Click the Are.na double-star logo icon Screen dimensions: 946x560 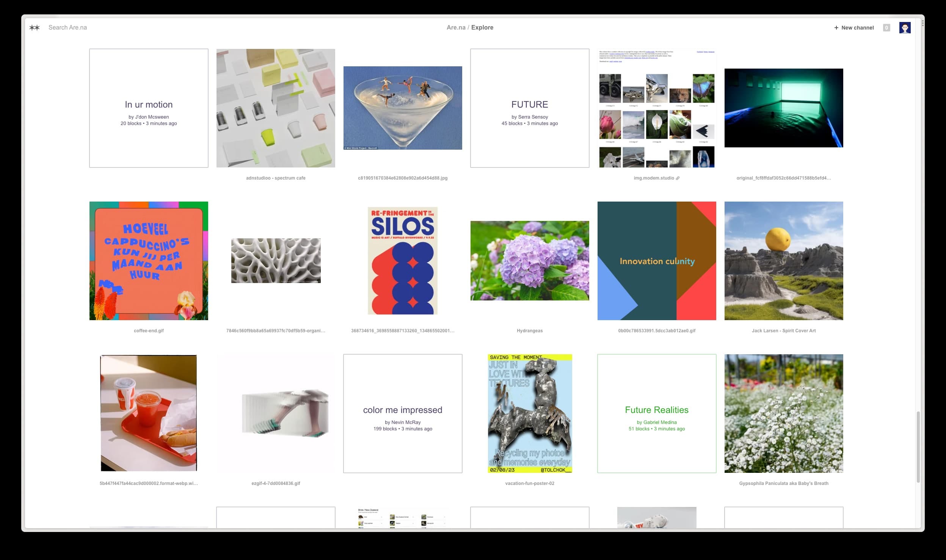tap(35, 28)
